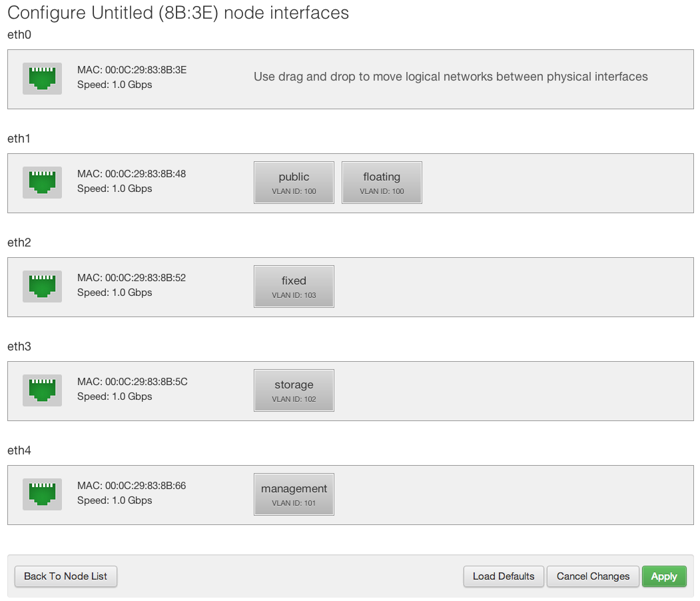700x601 pixels.
Task: Select the floating network block
Action: [x=382, y=183]
